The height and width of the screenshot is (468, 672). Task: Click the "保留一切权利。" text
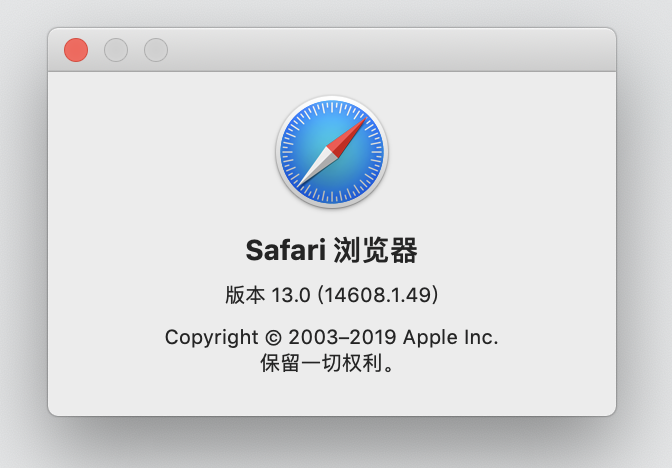[327, 363]
